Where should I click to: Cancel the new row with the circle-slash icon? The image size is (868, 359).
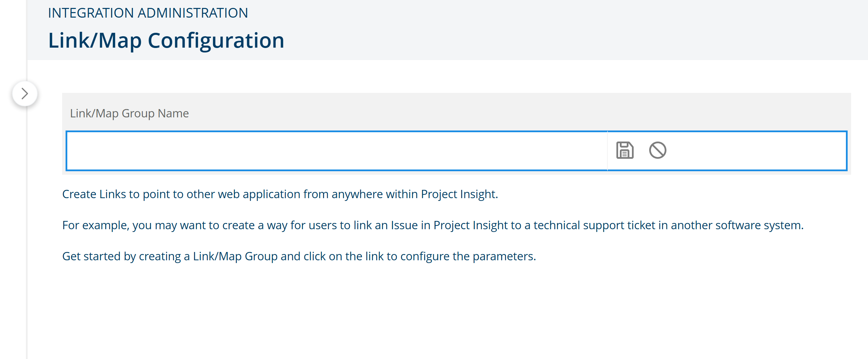coord(657,151)
